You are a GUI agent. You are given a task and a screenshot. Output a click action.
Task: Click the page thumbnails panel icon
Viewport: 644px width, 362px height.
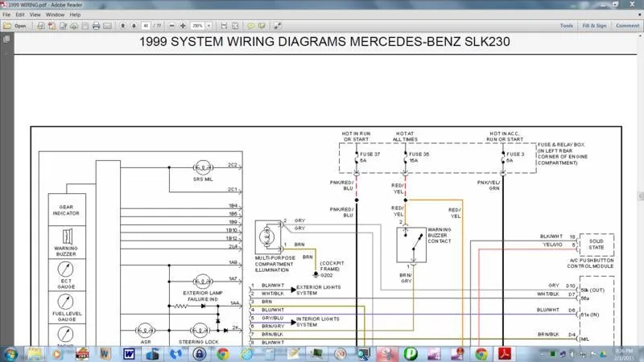6,39
